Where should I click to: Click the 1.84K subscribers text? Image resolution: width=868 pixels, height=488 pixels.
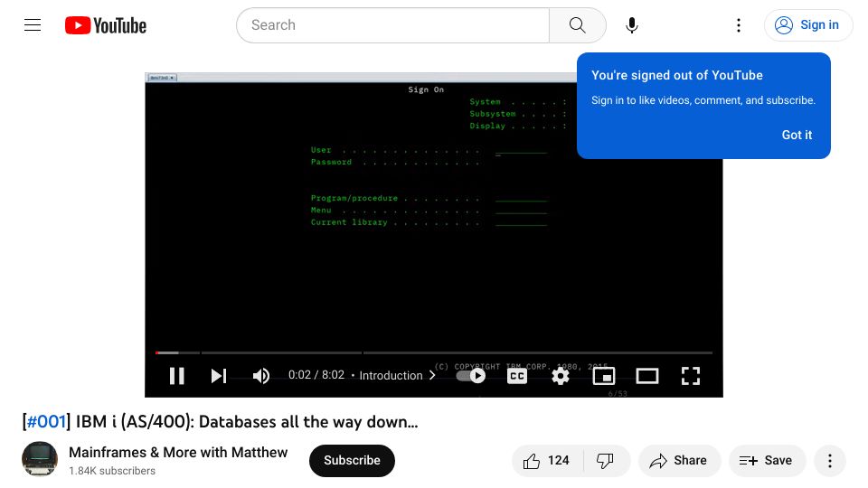[x=112, y=471]
